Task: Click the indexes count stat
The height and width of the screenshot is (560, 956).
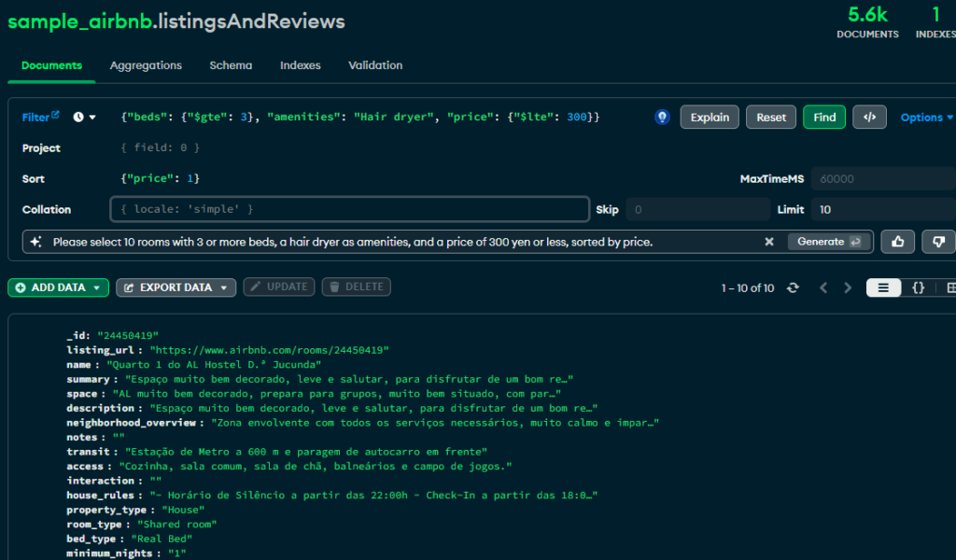Action: tap(935, 22)
